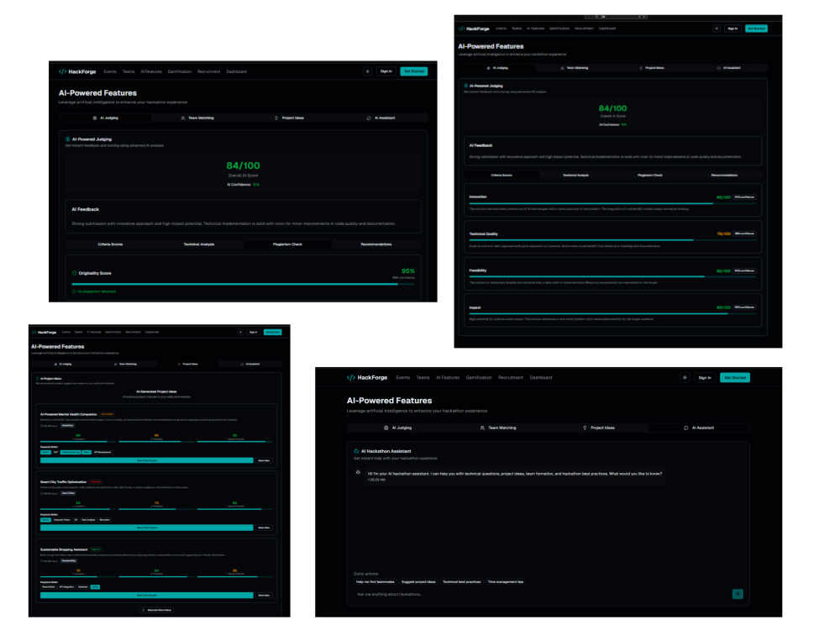
Task: Click the Feasibility criterion row title
Action: tap(478, 270)
